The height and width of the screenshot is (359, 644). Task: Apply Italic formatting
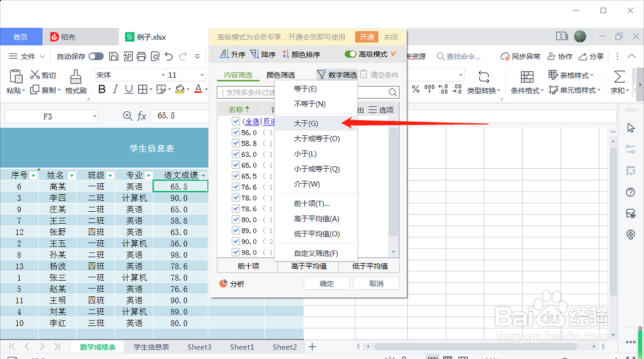click(x=116, y=89)
